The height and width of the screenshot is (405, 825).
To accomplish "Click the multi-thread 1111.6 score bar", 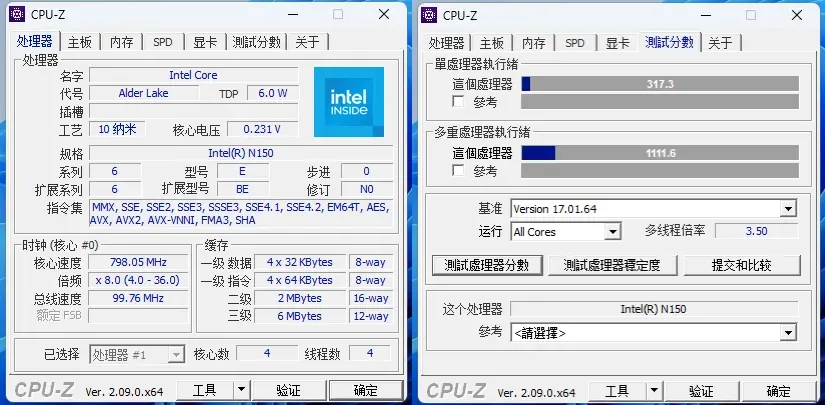I will pyautogui.click(x=660, y=153).
